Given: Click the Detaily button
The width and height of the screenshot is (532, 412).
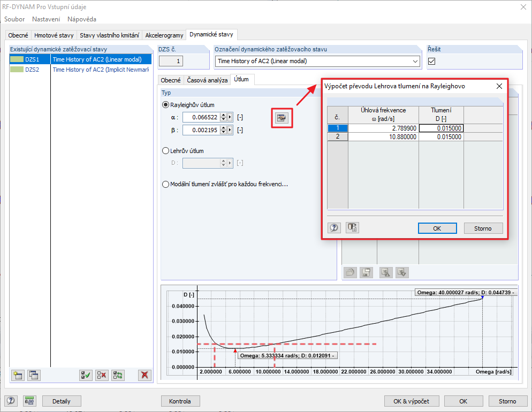Looking at the screenshot, I should coord(62,401).
